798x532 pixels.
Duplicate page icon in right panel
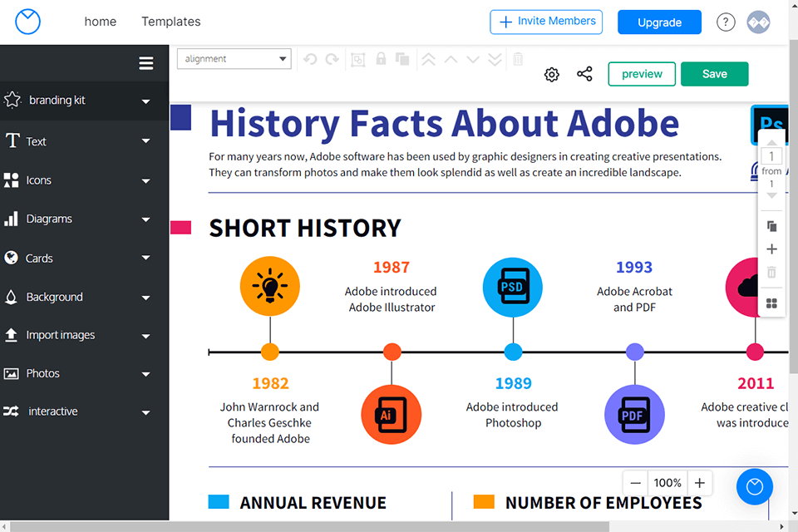click(x=771, y=226)
